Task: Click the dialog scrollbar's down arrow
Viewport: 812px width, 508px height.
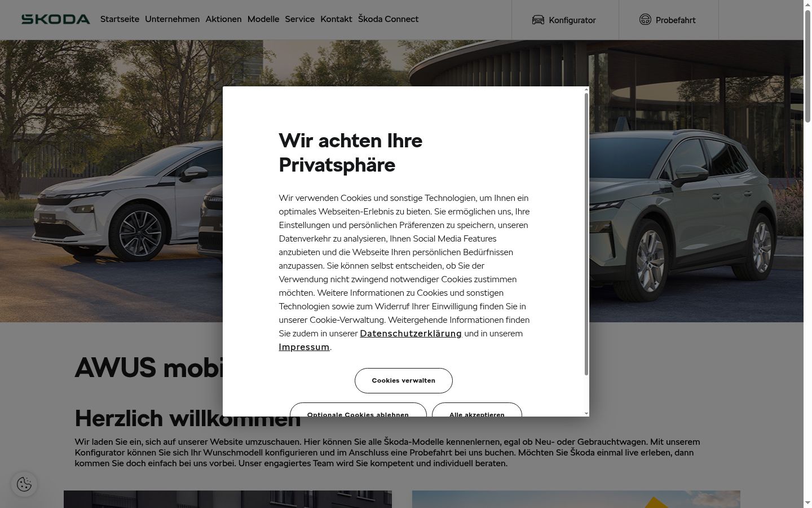Action: [x=586, y=413]
